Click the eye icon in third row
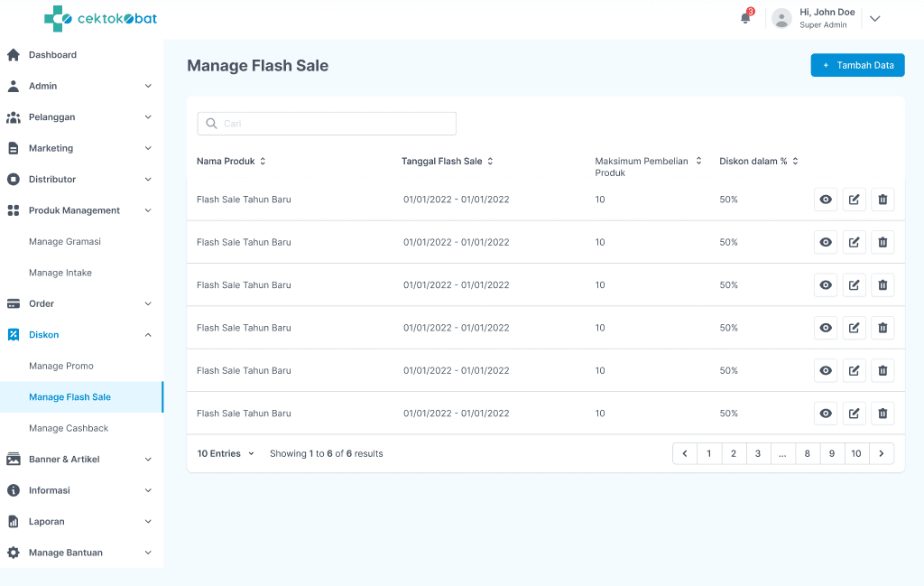 [825, 285]
